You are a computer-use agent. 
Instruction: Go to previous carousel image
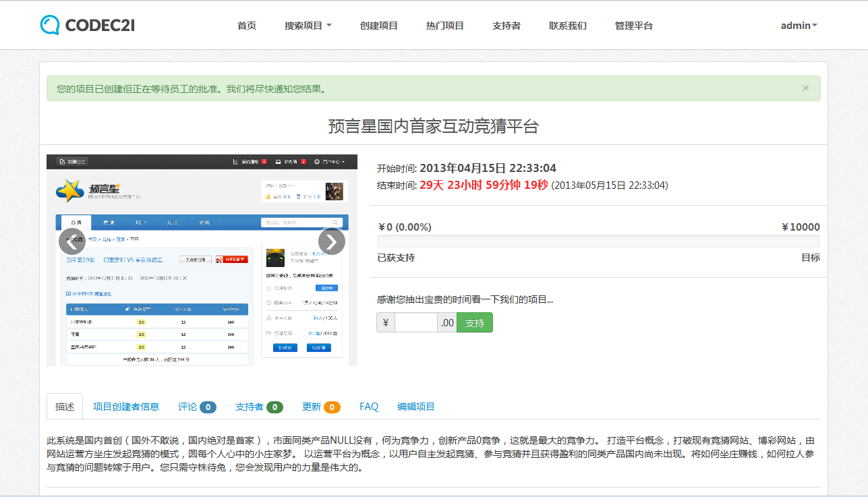coord(72,241)
